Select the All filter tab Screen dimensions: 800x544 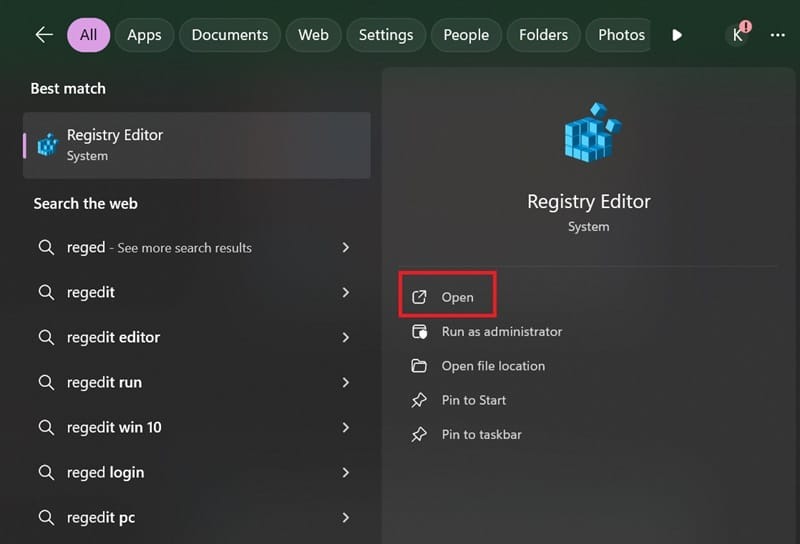pyautogui.click(x=88, y=35)
